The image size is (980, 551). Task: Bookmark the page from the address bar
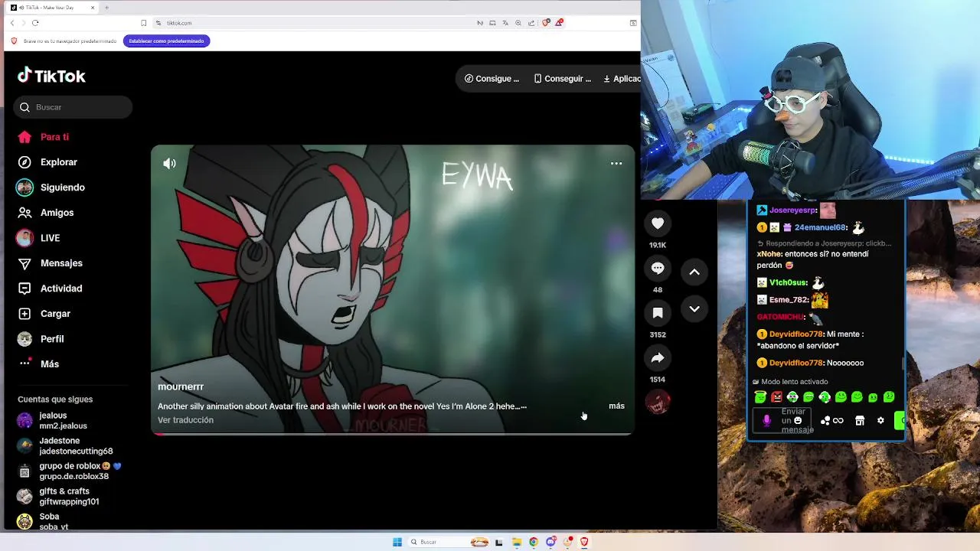coord(143,23)
